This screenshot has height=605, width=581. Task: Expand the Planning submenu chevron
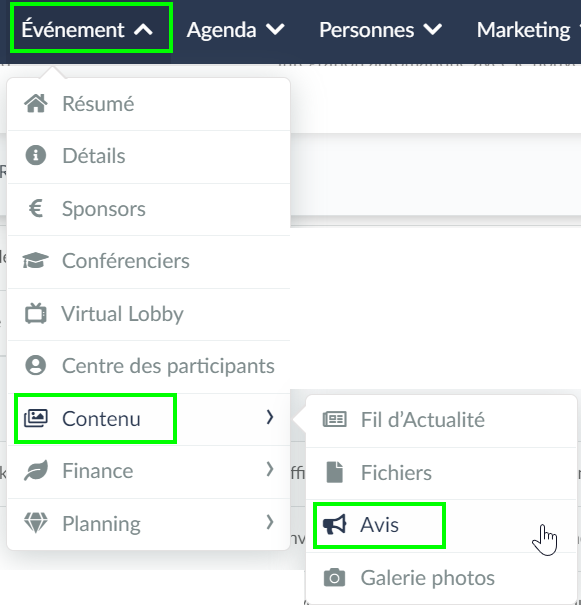pyautogui.click(x=270, y=522)
